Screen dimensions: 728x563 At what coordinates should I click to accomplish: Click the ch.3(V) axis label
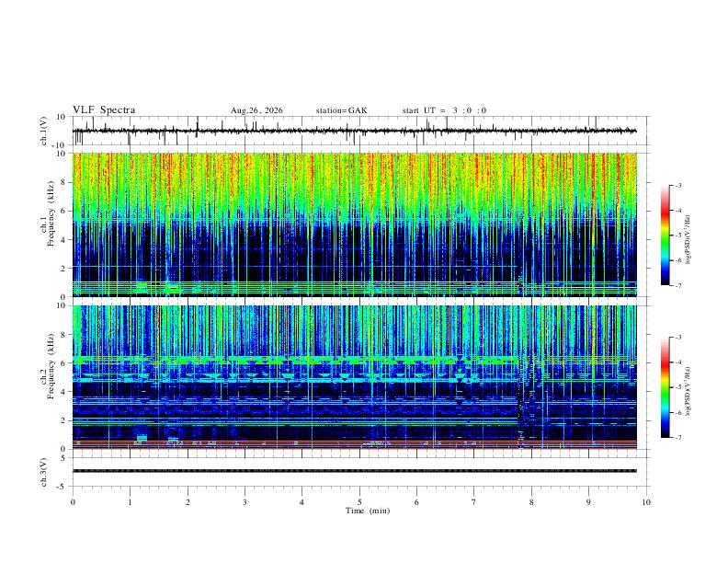pyautogui.click(x=44, y=472)
